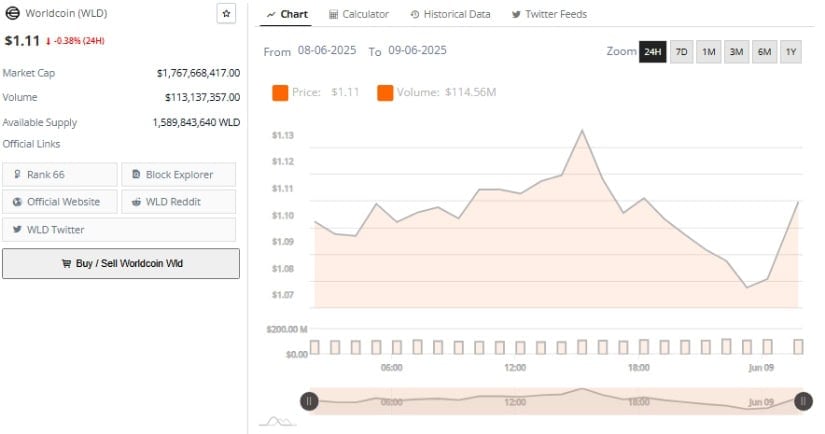
Task: Click the calculator icon in Calculator tab
Action: (334, 15)
